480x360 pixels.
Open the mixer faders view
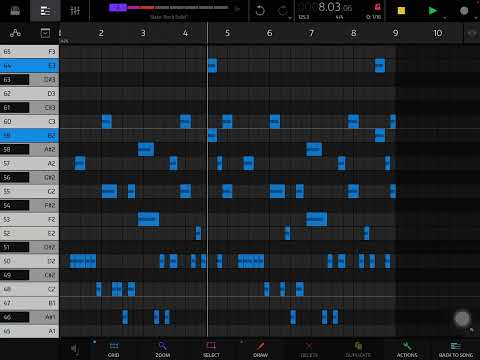click(75, 11)
